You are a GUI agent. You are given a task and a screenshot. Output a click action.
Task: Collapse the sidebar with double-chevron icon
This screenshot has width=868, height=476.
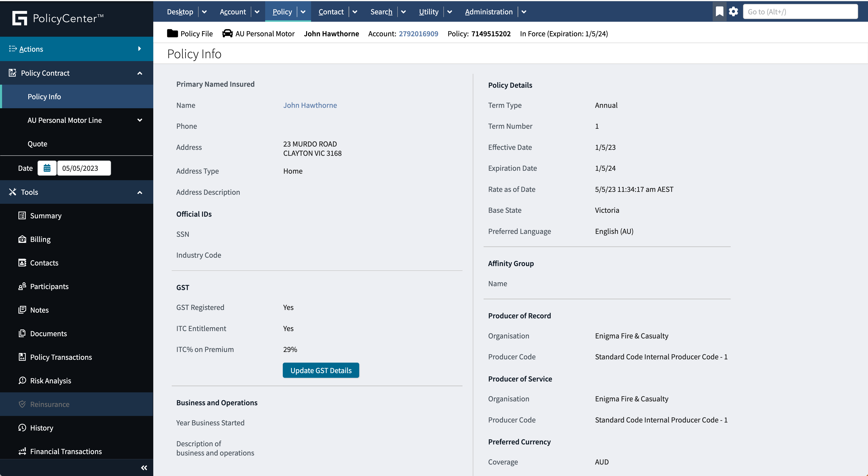click(144, 468)
